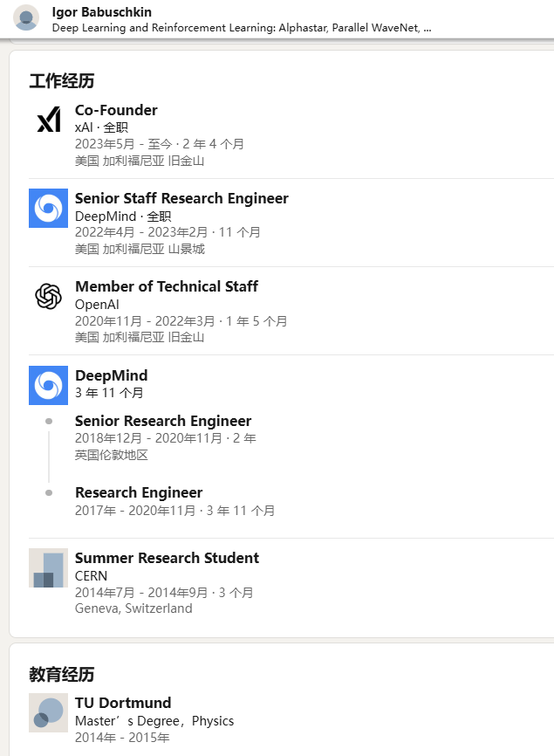Open the Senior Staff Research Engineer entry
This screenshot has height=756, width=554.
pos(181,198)
